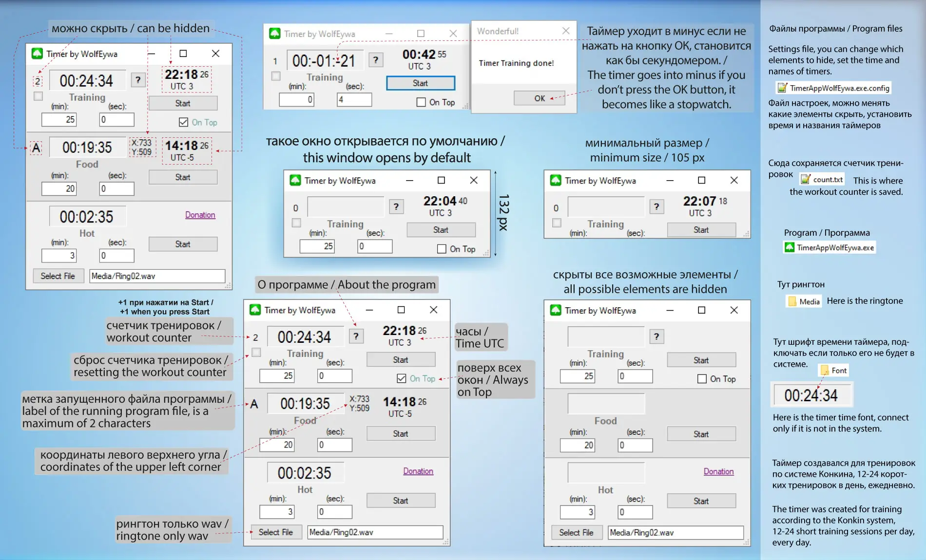Viewport: 926px width, 560px height.
Task: Start the Hot timer in the 'can be hidden' window
Action: tap(183, 244)
